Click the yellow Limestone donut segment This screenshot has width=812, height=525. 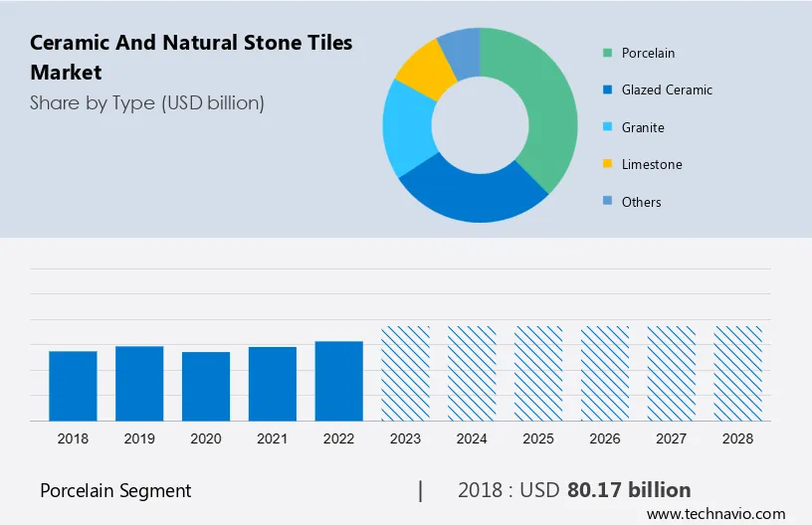427,70
